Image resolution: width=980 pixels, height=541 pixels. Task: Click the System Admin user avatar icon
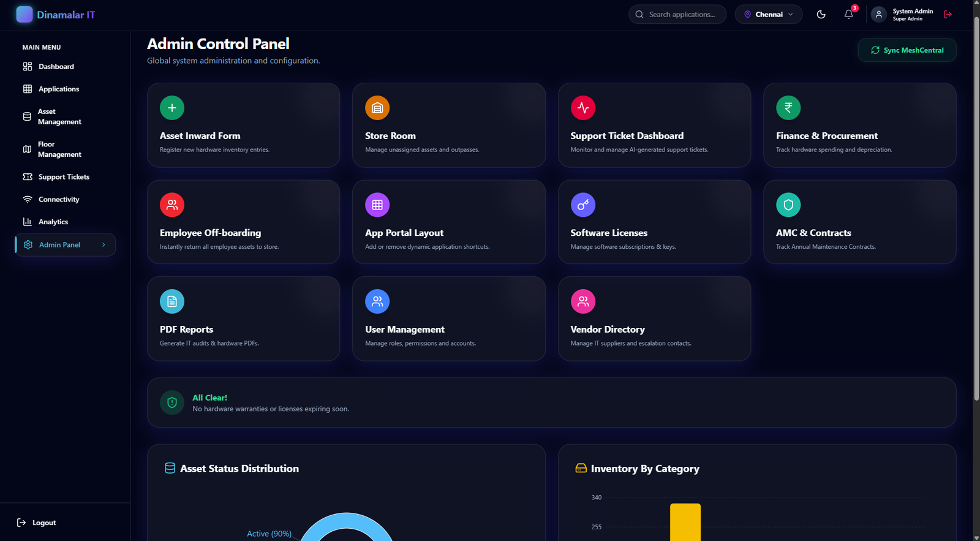tap(878, 14)
